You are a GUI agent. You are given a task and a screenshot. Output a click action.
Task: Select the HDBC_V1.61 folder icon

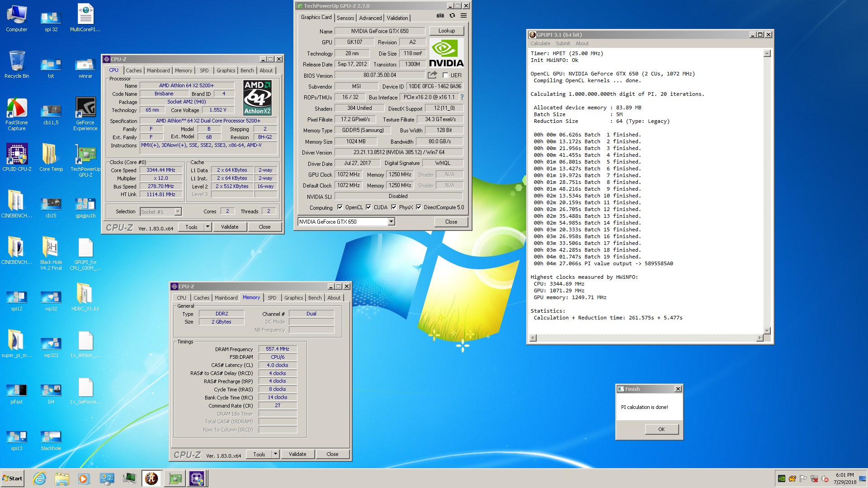[85, 297]
